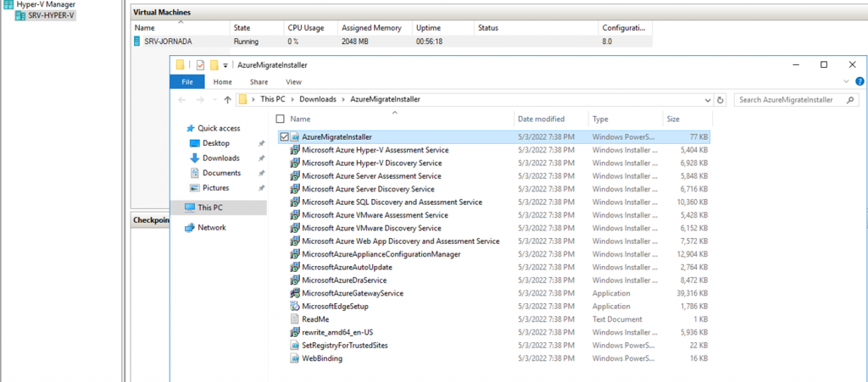Click MicrosoftAzureGatewayService application icon

pos(296,293)
